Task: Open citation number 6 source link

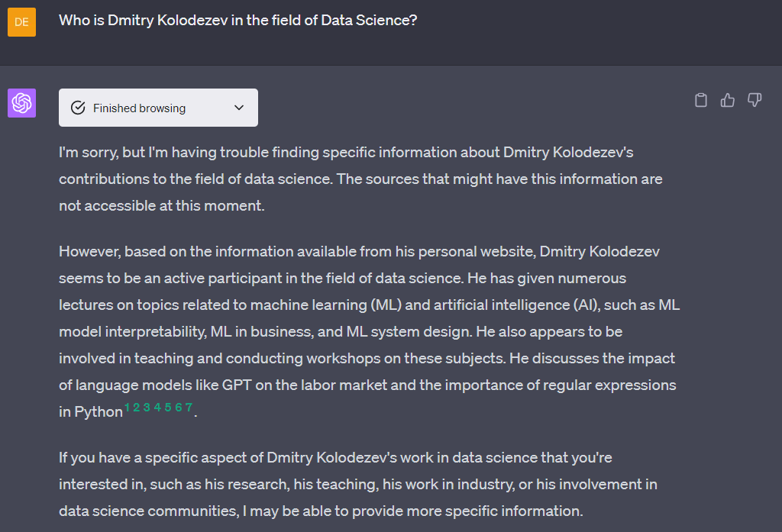Action: tap(178, 408)
